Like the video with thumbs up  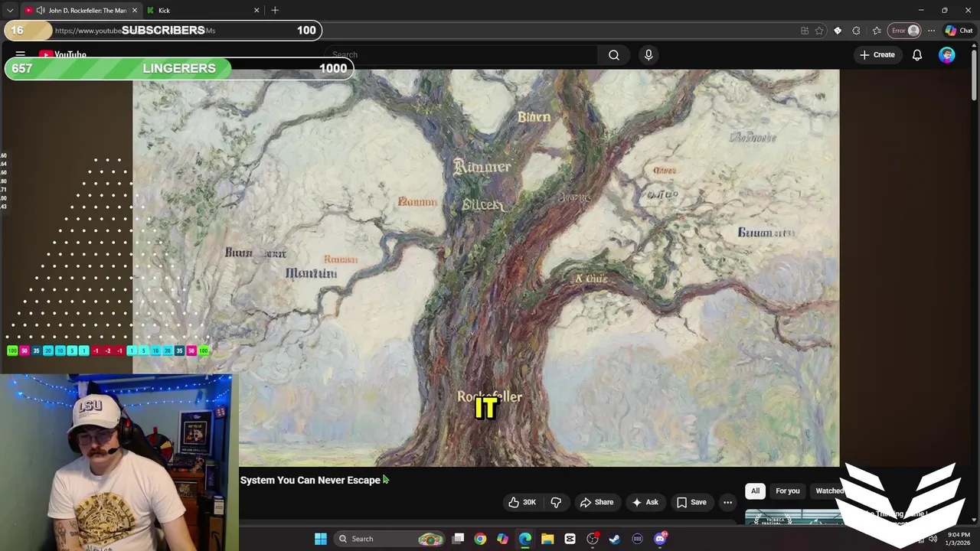pyautogui.click(x=522, y=502)
